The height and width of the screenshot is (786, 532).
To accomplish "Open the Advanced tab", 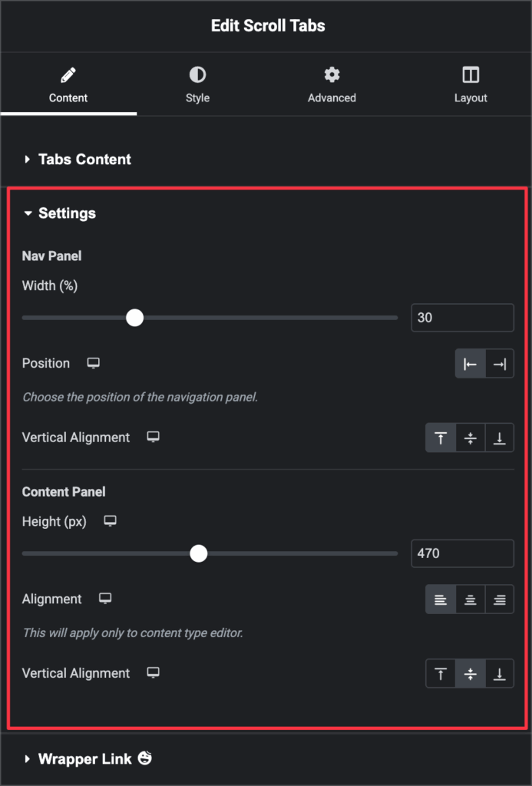I will click(x=332, y=84).
